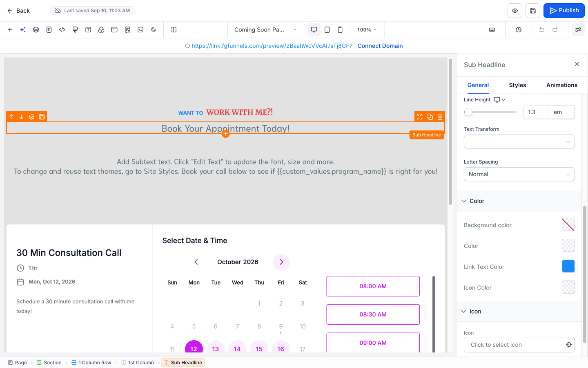This screenshot has height=368, width=588.
Task: Delete the Sub Headline element
Action: tap(440, 117)
